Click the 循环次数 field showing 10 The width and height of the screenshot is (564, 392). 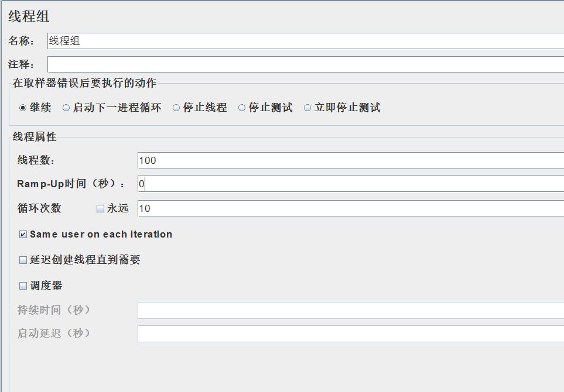tap(351, 208)
